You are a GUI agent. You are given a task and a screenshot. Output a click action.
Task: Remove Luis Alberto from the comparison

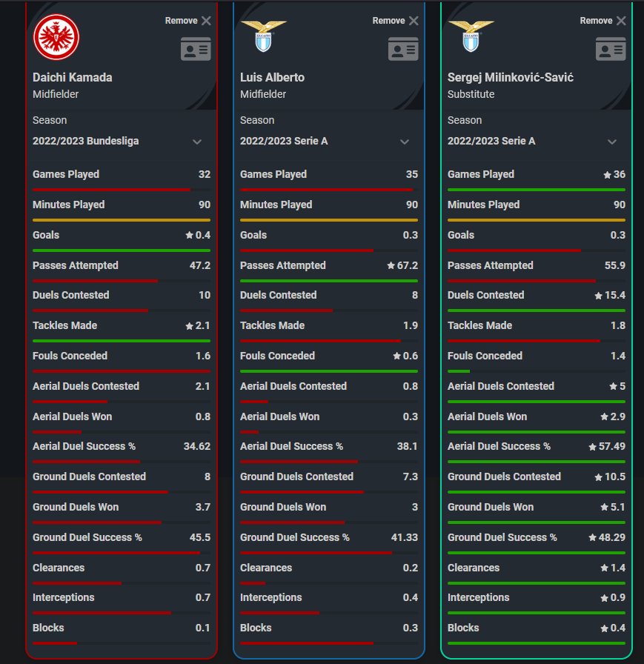pyautogui.click(x=396, y=21)
